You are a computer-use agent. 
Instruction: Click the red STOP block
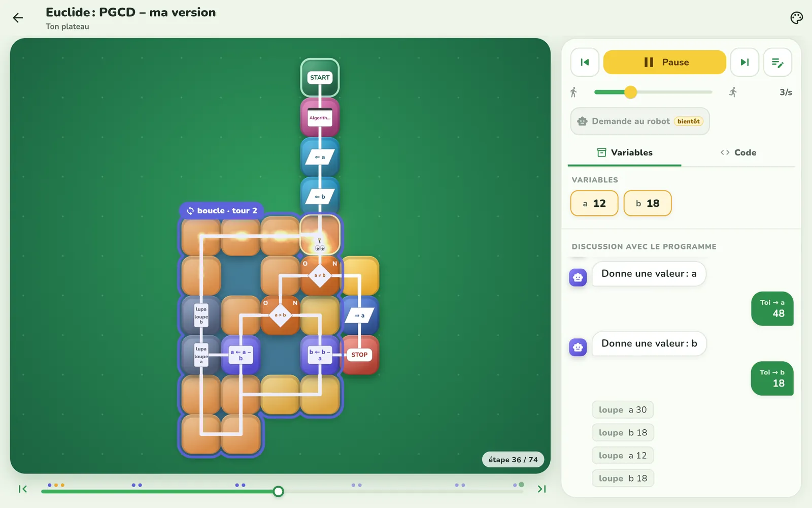point(359,355)
